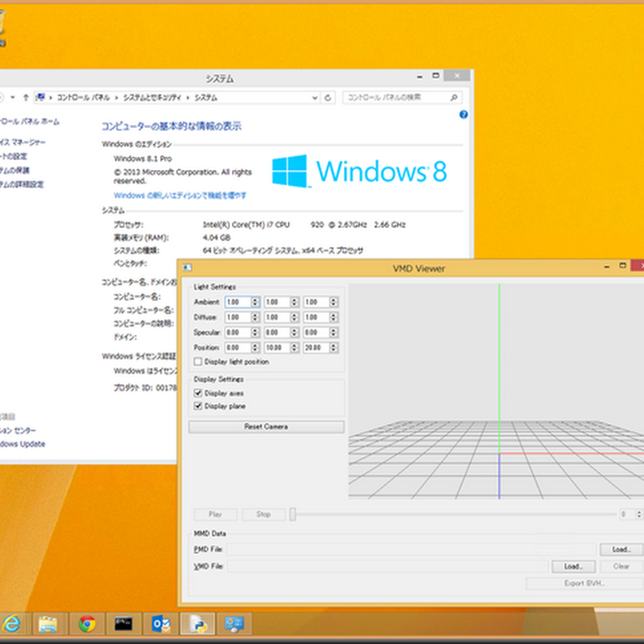
Task: Launch Google Chrome from the taskbar
Action: tap(87, 623)
